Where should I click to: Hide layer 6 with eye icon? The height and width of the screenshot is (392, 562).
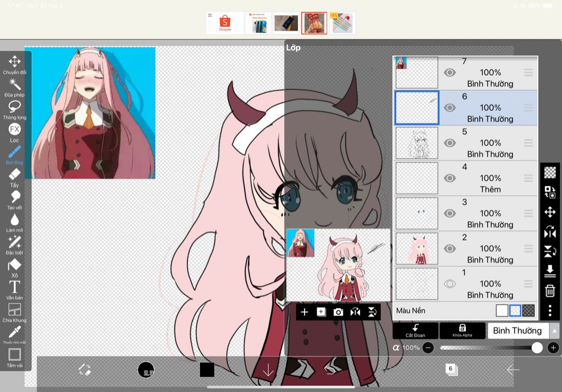(450, 108)
